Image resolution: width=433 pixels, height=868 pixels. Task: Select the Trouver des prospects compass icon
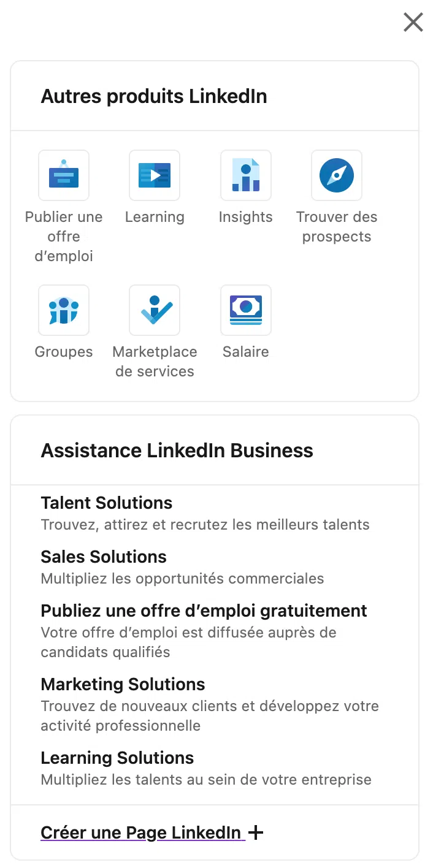tap(337, 175)
